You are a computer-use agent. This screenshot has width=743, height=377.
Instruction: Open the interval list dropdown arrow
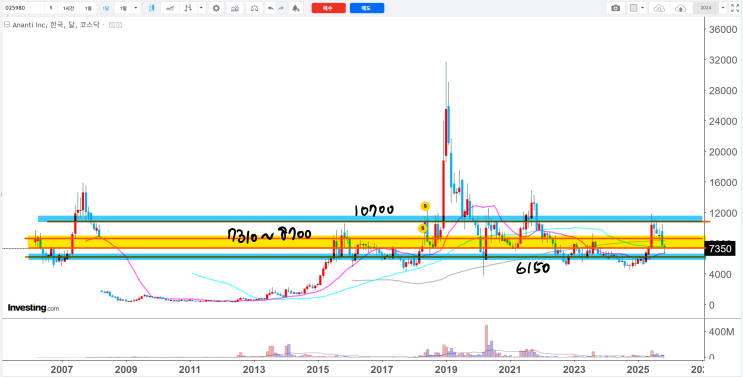click(136, 8)
